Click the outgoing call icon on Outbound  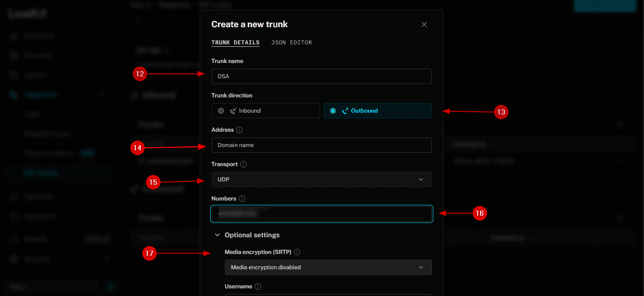tap(345, 111)
